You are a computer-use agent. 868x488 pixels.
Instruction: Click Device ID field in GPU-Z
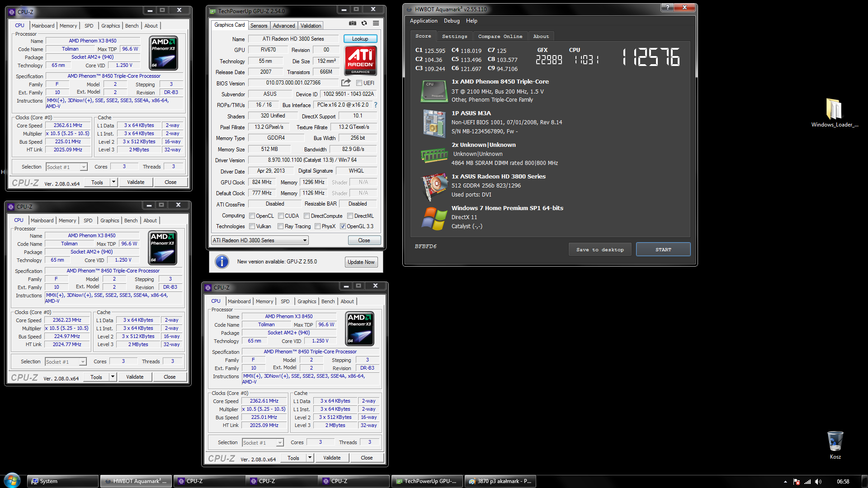(x=348, y=94)
